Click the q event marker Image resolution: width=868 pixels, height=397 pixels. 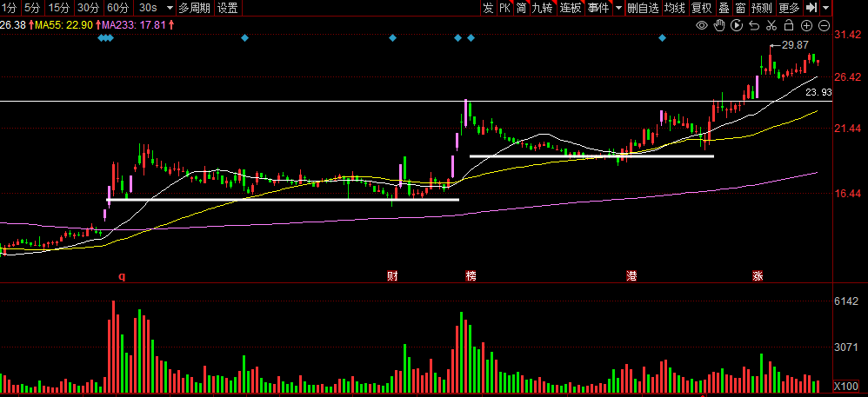(x=122, y=276)
